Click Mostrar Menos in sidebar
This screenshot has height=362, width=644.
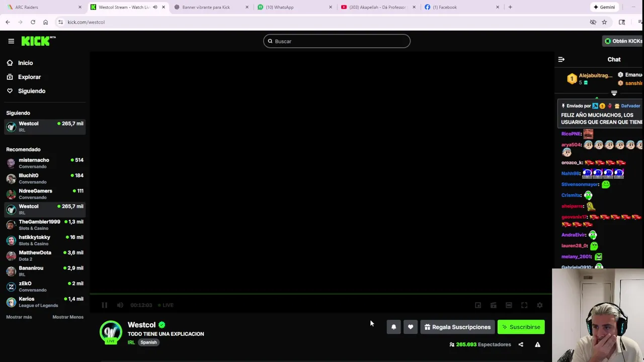click(68, 317)
